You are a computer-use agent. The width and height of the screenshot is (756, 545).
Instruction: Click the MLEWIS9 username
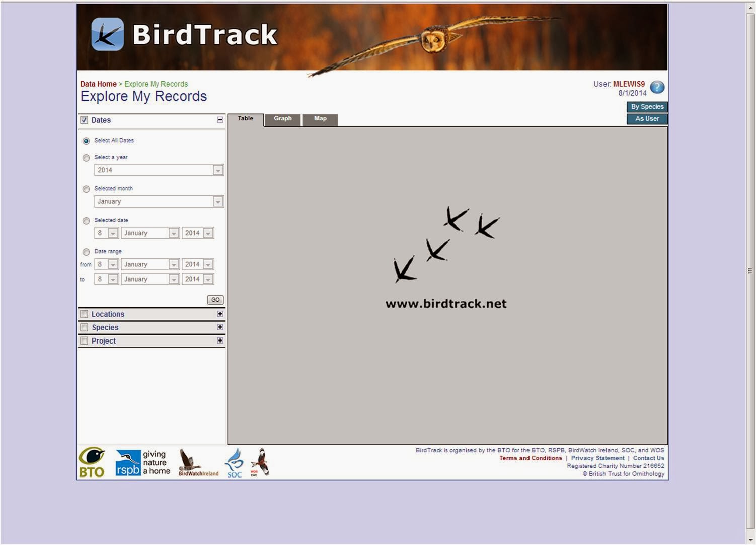point(629,84)
